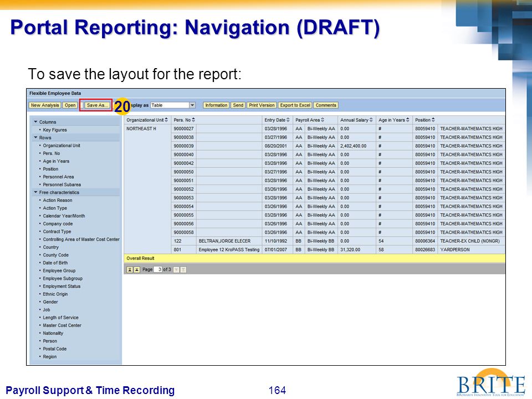Choose Country characteristic

click(x=50, y=247)
